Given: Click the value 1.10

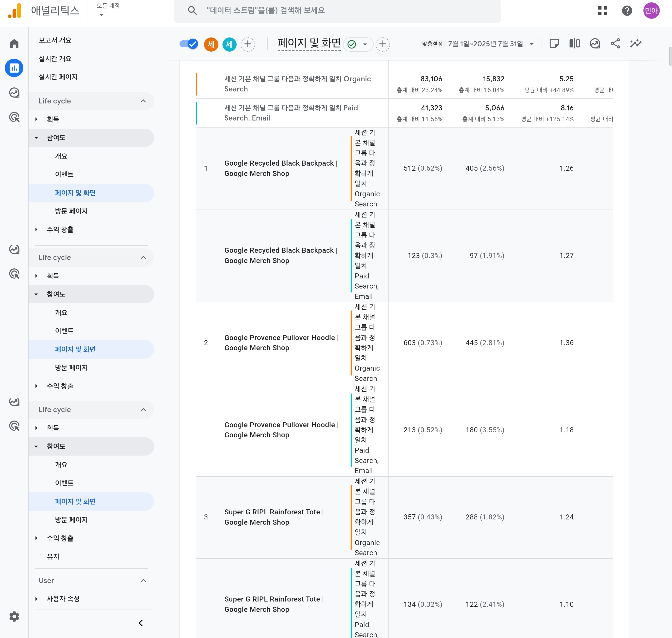Looking at the screenshot, I should (x=567, y=604).
